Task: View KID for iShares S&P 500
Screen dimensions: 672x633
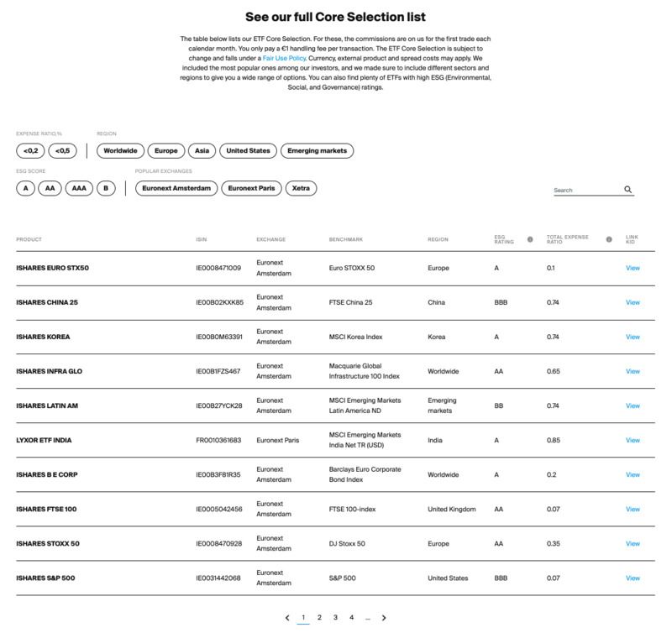Action: (633, 578)
